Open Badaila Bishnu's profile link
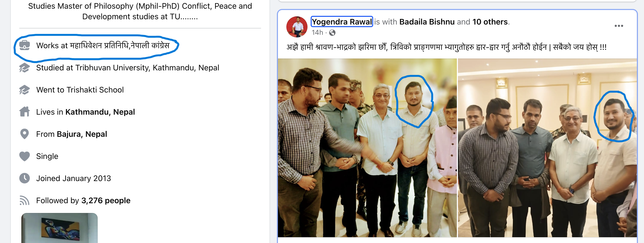 (x=427, y=22)
